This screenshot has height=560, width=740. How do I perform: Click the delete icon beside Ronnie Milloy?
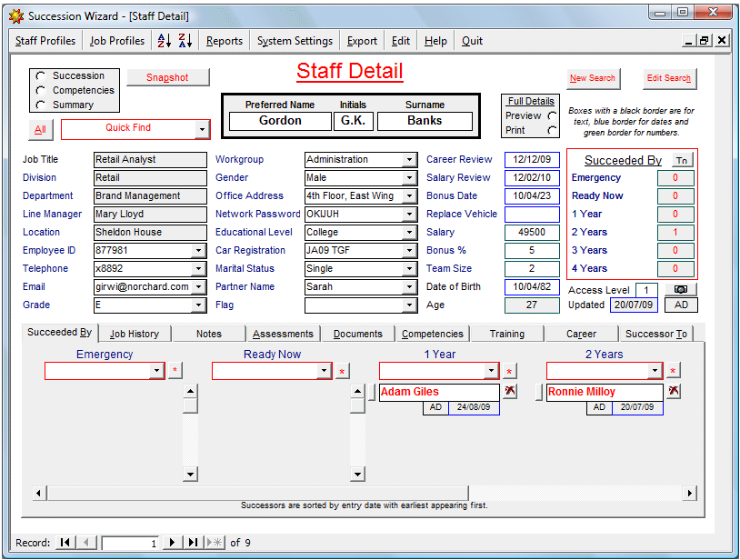pos(674,392)
